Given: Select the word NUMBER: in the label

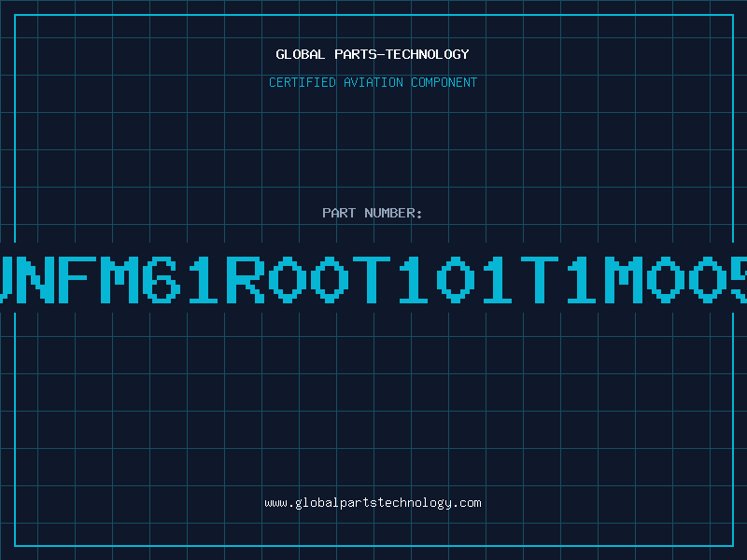Looking at the screenshot, I should pos(393,213).
